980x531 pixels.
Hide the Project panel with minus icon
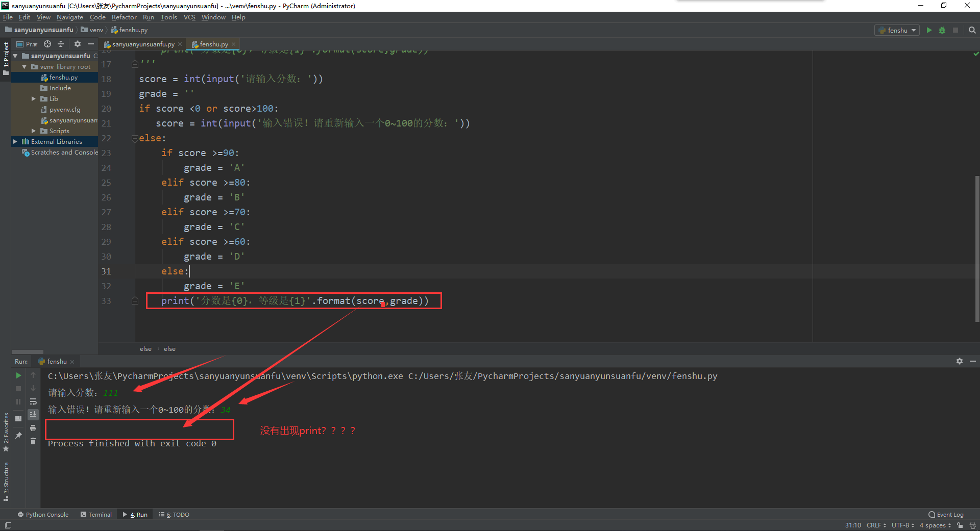click(91, 44)
